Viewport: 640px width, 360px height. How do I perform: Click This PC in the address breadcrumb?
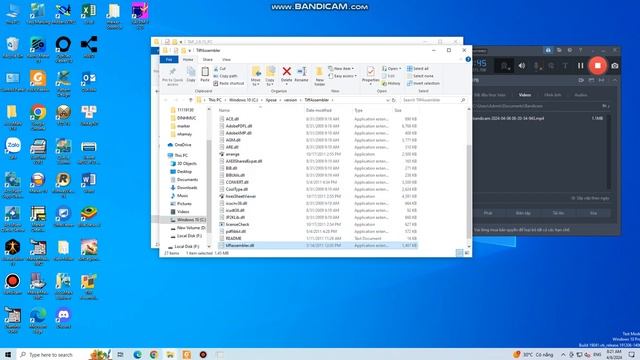tap(215, 100)
